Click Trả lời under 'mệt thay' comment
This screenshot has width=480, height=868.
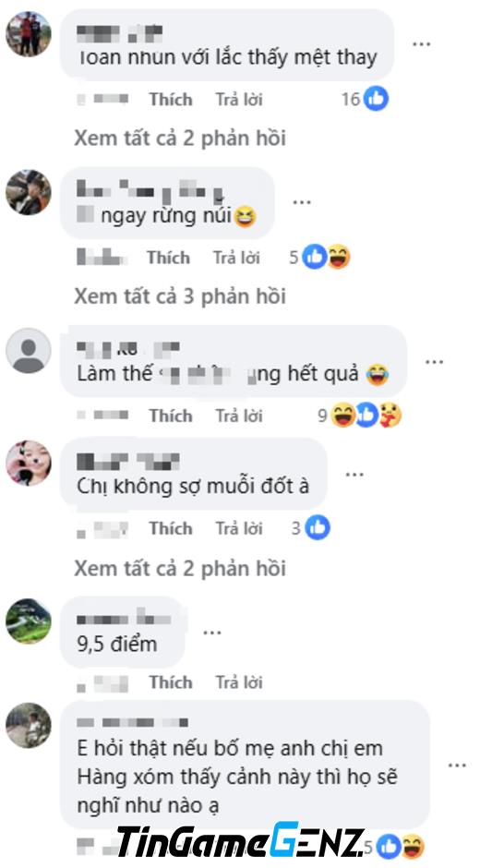239,99
